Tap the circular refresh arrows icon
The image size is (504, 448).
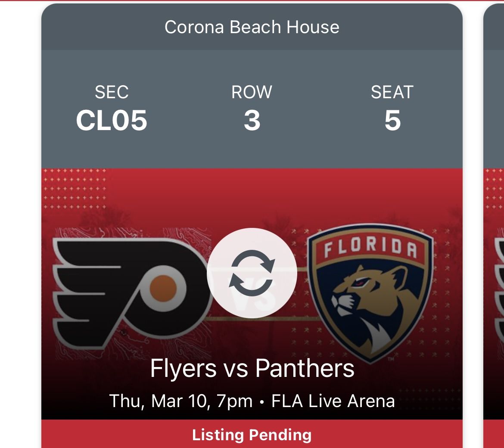tap(252, 274)
